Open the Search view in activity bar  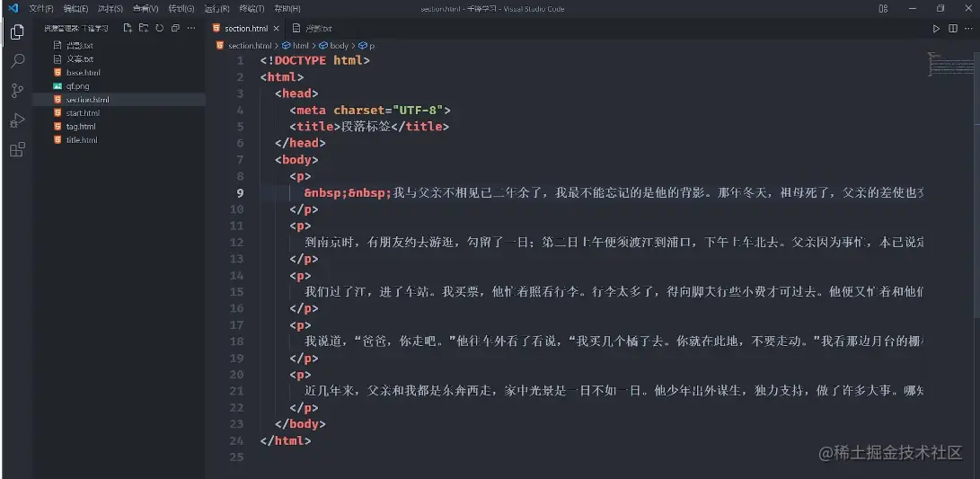pos(17,60)
